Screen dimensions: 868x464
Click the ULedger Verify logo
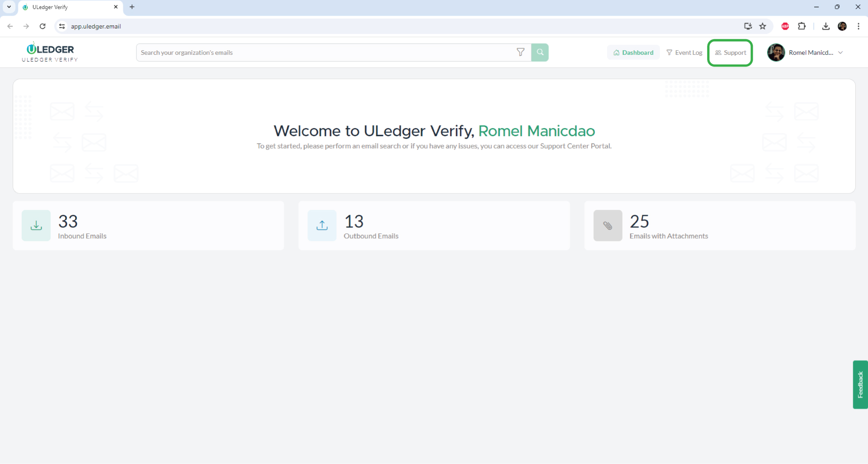50,52
